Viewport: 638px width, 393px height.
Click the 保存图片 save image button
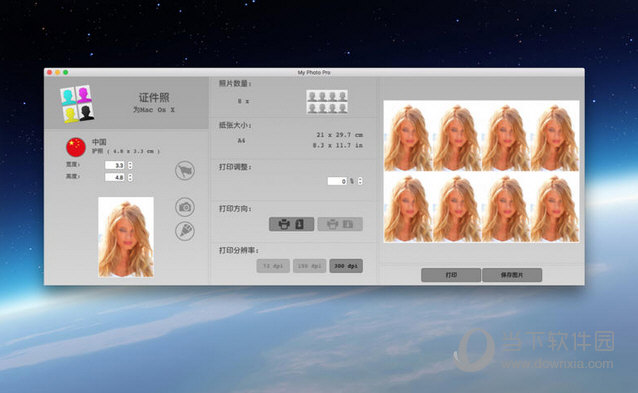[x=512, y=275]
